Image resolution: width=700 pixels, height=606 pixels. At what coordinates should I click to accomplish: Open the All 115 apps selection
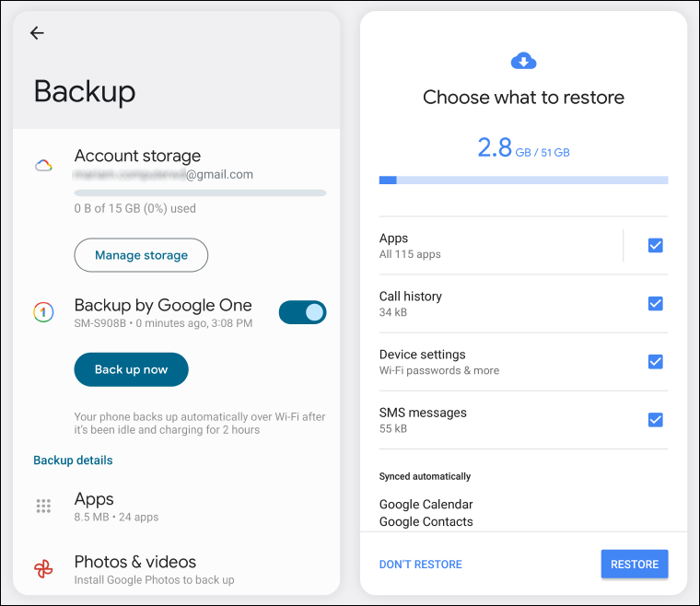tap(500, 245)
